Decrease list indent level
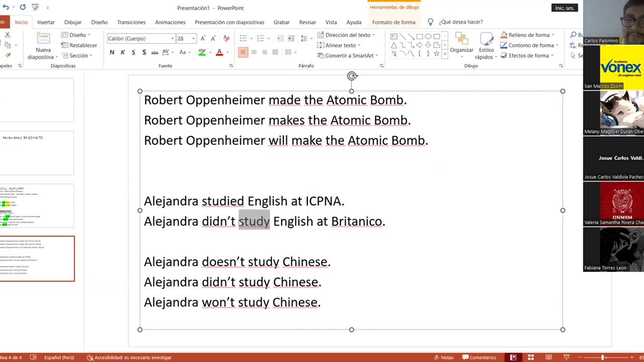Viewport: 644px width, 362px height. (x=280, y=38)
